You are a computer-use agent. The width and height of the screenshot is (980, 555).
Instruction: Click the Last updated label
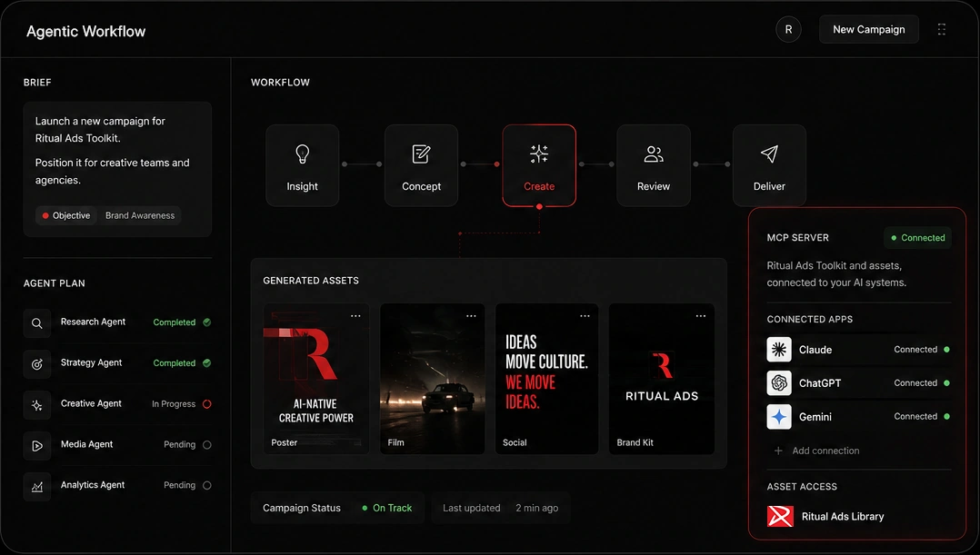[472, 508]
